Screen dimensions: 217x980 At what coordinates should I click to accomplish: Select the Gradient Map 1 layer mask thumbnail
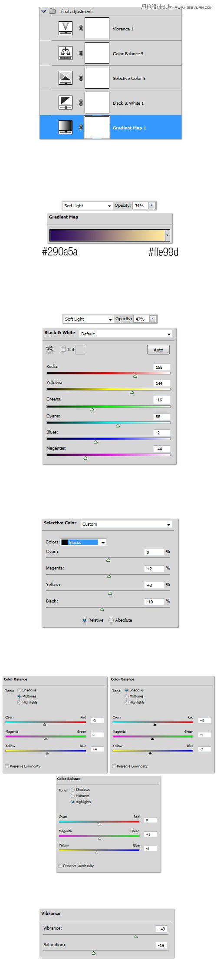click(97, 127)
